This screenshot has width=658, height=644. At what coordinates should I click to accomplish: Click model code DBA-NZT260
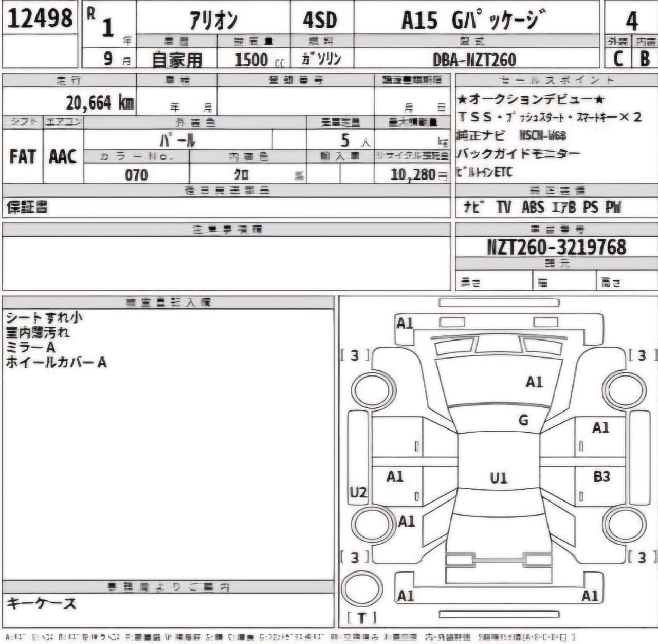pyautogui.click(x=474, y=60)
